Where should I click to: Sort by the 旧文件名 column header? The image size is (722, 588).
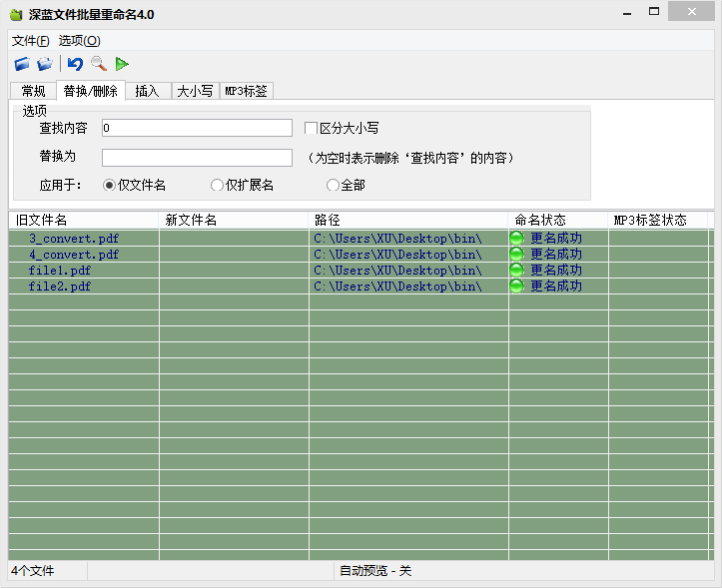click(x=84, y=220)
